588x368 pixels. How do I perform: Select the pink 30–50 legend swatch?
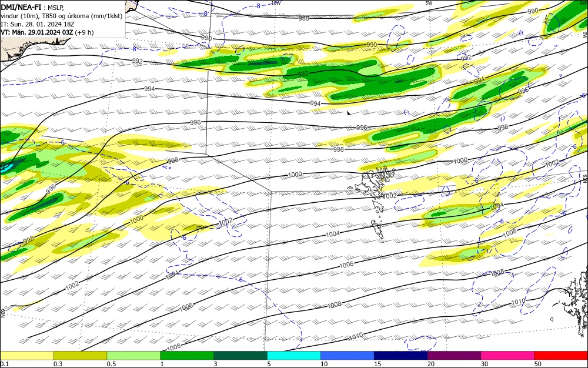[x=508, y=356]
